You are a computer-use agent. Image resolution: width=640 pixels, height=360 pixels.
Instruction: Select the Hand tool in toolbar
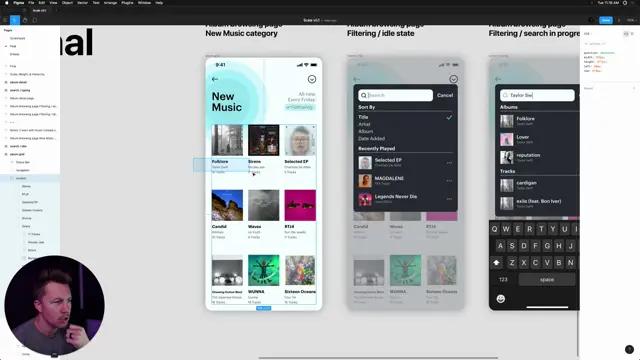tap(25, 20)
